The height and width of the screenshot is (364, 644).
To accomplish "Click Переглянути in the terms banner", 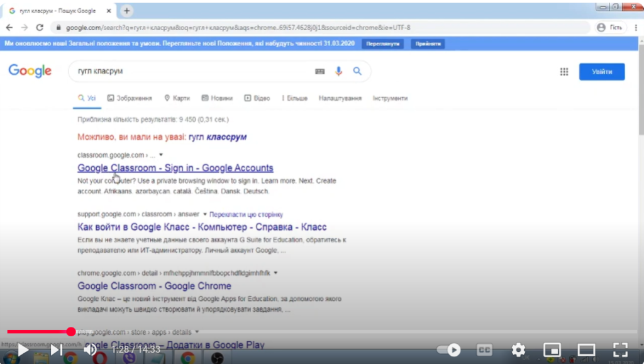I will 382,43.
